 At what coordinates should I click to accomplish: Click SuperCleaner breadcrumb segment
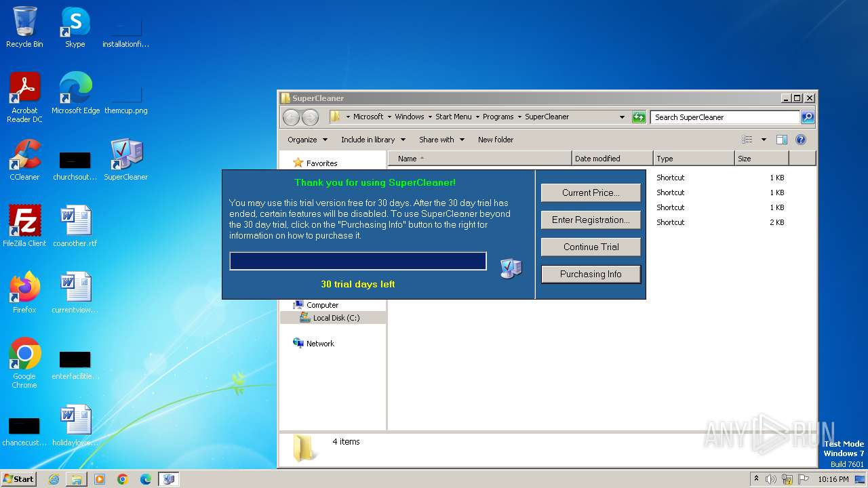tap(547, 117)
